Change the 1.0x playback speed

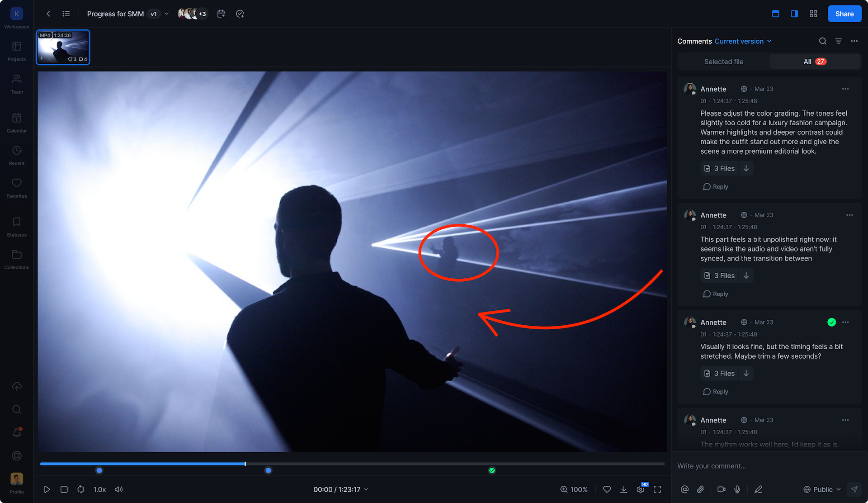click(99, 489)
